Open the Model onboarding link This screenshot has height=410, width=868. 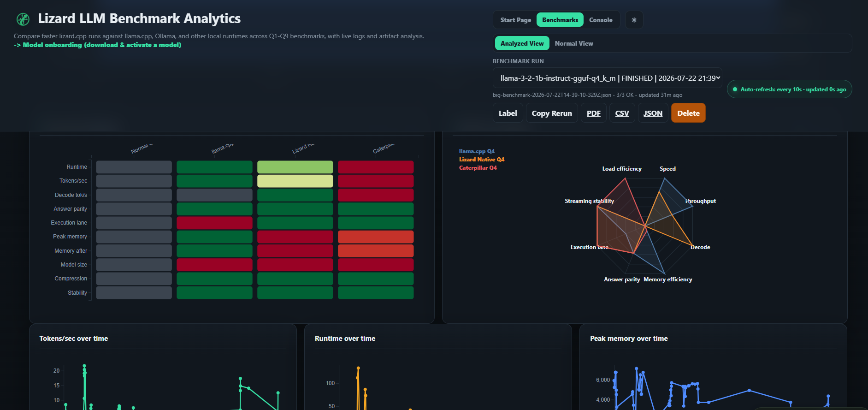[97, 45]
